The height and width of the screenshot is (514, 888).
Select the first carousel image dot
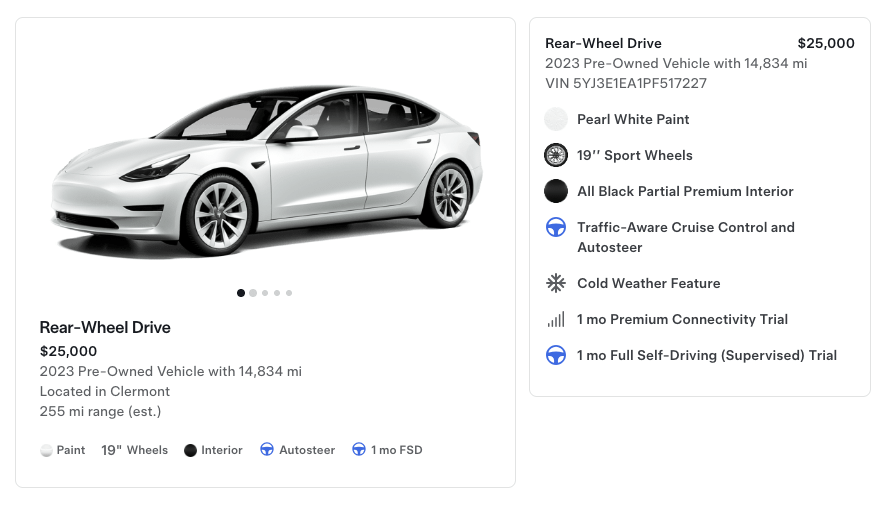click(x=241, y=293)
